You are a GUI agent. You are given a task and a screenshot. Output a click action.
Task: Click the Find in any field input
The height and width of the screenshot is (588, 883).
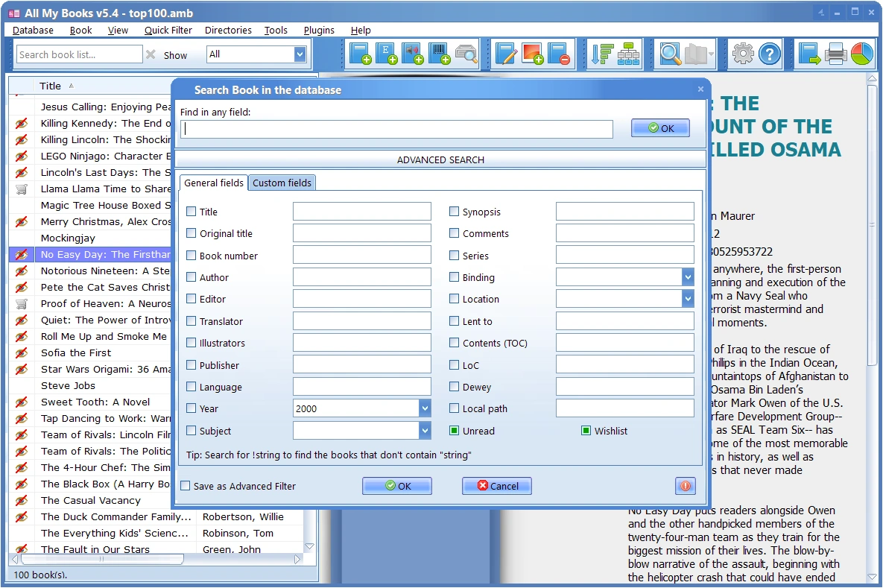point(397,129)
